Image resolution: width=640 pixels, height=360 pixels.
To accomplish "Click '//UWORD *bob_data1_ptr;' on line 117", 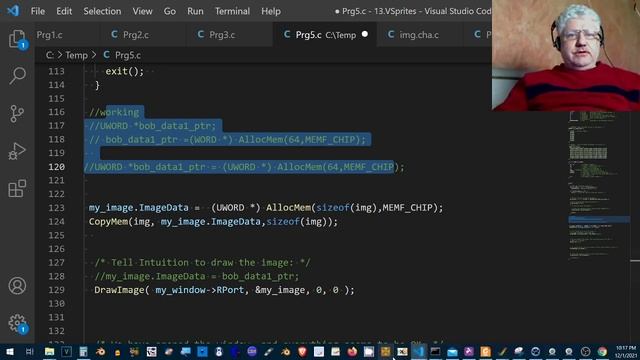I will click(152, 126).
